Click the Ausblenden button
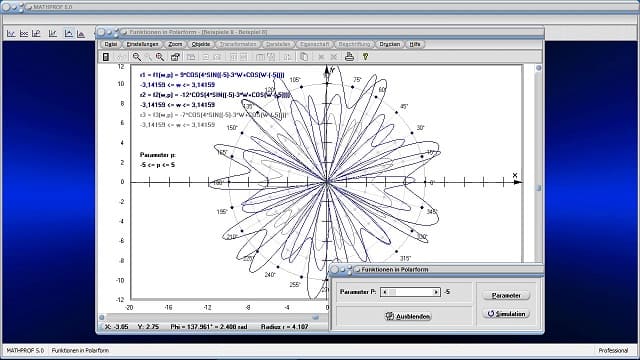Viewport: 640px width, 360px height. [x=407, y=316]
